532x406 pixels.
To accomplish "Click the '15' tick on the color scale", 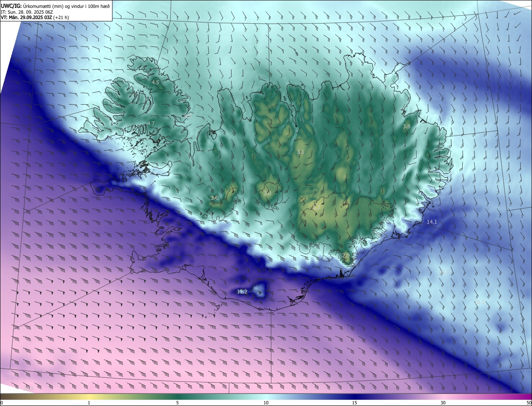I will [x=355, y=403].
